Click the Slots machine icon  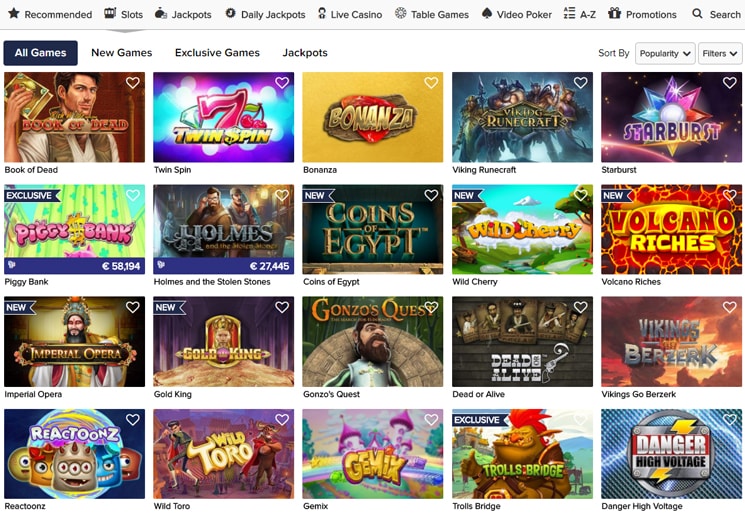(110, 13)
